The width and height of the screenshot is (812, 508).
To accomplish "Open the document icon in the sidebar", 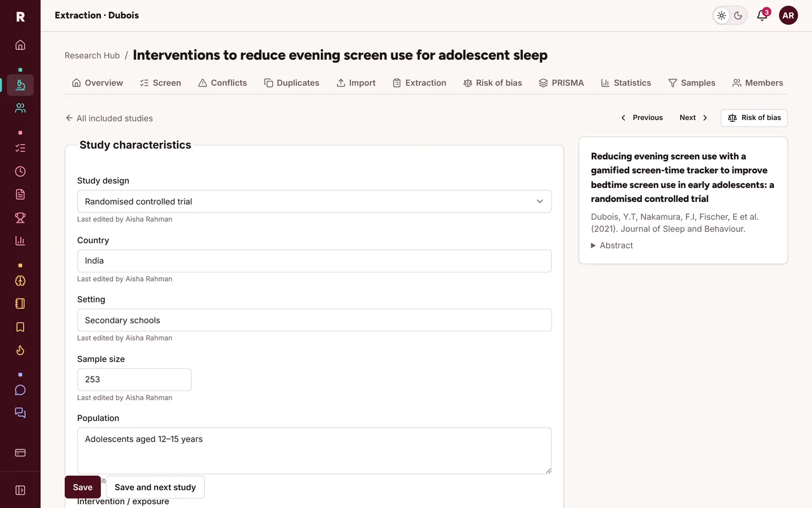I will [20, 194].
